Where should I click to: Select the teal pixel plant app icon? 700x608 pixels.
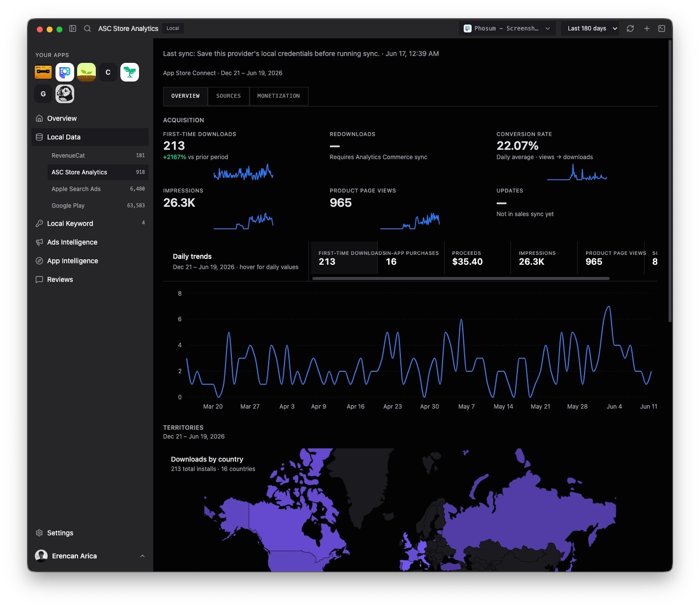pos(130,72)
